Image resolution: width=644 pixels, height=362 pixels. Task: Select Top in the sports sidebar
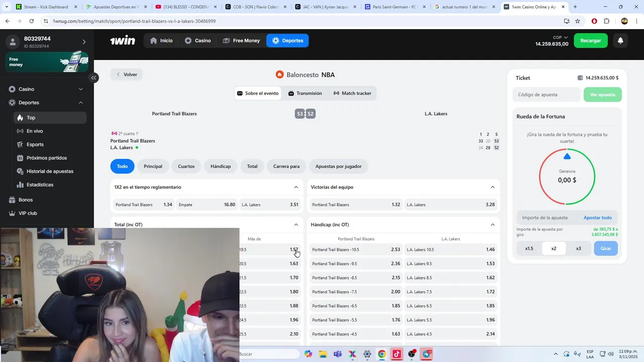pos(50,118)
